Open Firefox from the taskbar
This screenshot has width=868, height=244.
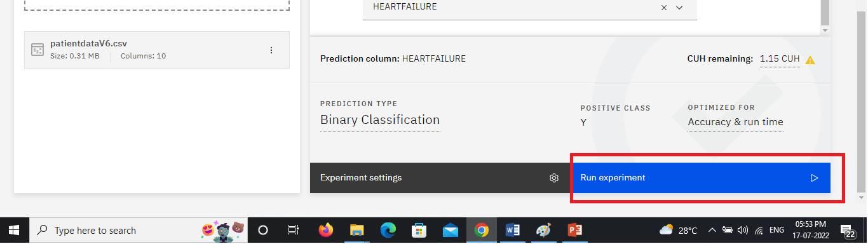326,230
